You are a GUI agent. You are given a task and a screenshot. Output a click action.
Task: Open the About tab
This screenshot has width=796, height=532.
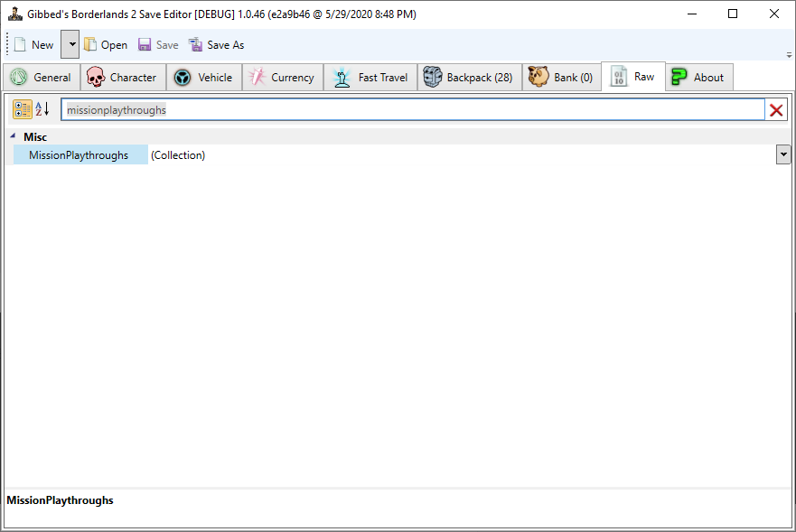coord(699,77)
